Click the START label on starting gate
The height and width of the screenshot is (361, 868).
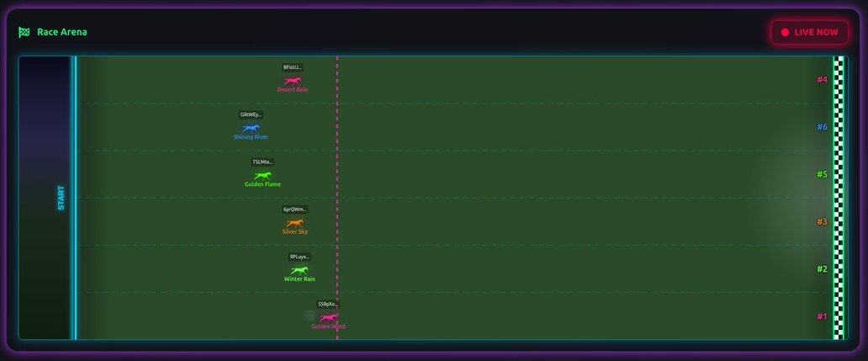click(61, 198)
